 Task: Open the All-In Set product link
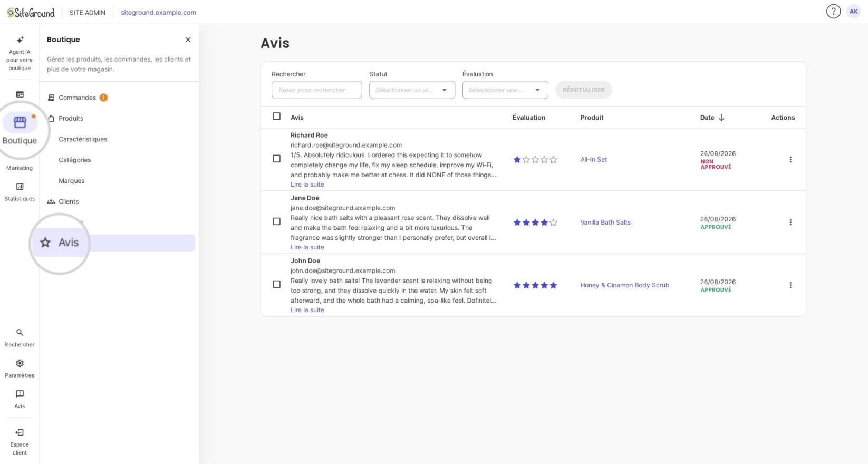[x=594, y=159]
